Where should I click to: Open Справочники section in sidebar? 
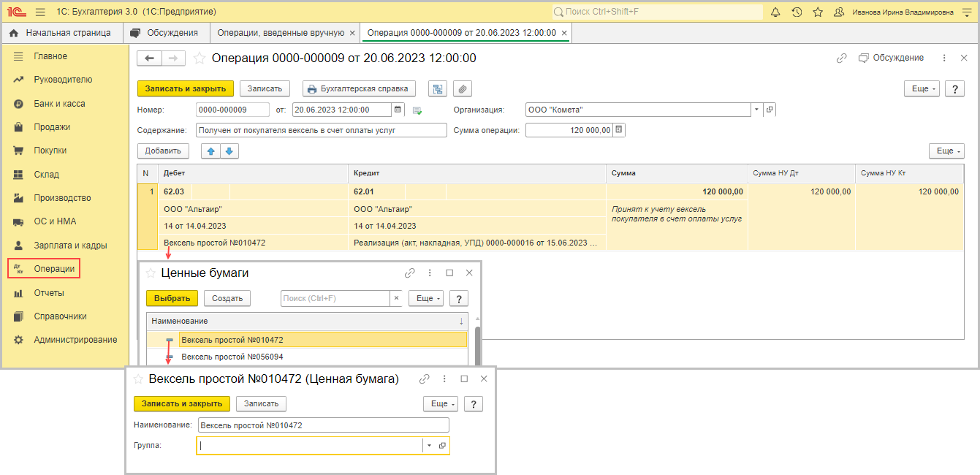coord(60,316)
